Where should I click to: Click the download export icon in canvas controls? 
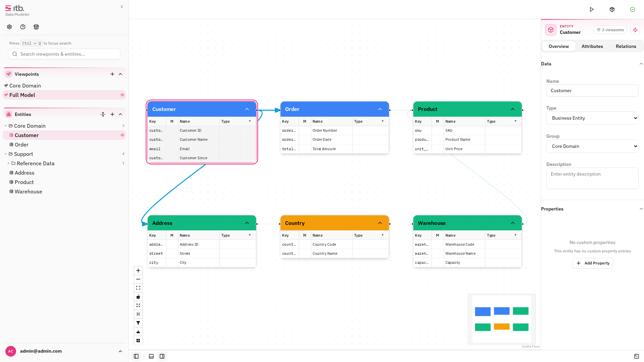pos(138,331)
